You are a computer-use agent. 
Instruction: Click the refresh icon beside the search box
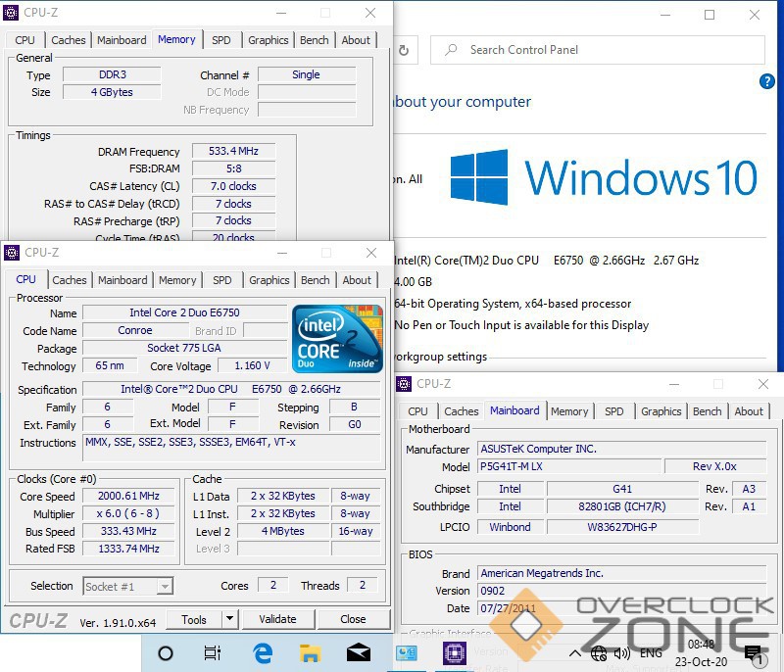point(404,50)
